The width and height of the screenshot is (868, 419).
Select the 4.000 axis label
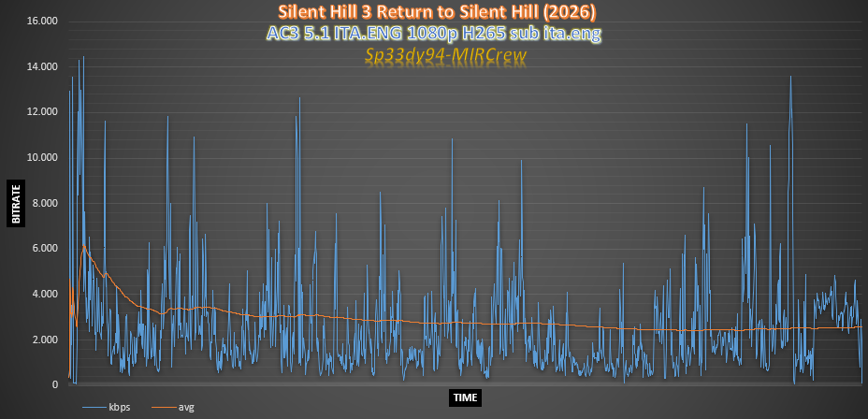(44, 294)
